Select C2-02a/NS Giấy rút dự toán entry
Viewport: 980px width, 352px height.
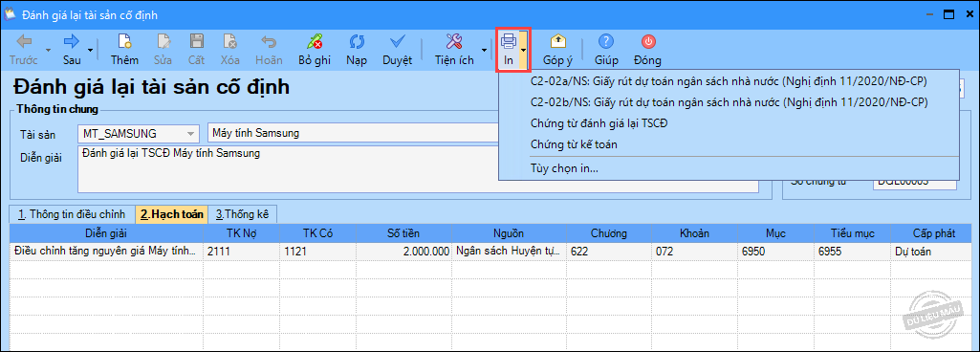(x=729, y=81)
